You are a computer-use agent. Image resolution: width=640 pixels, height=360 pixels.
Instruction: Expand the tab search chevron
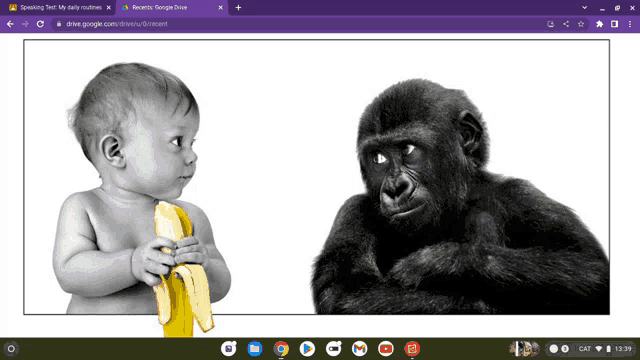click(x=584, y=7)
